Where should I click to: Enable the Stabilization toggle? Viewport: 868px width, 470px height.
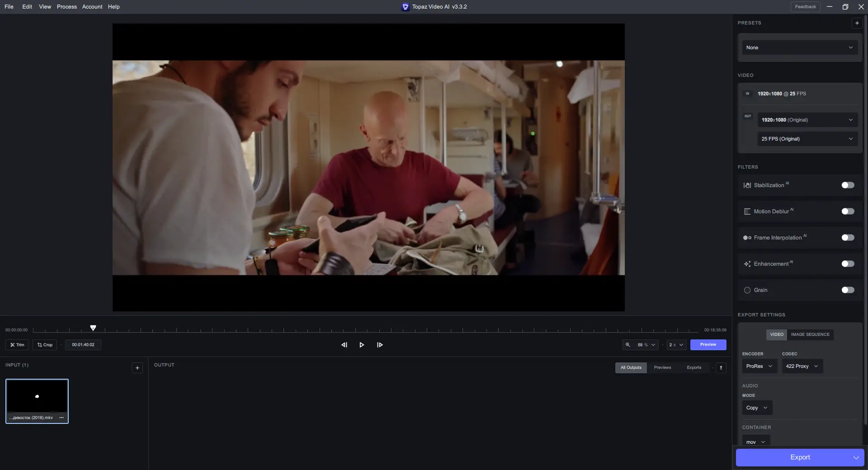point(848,185)
